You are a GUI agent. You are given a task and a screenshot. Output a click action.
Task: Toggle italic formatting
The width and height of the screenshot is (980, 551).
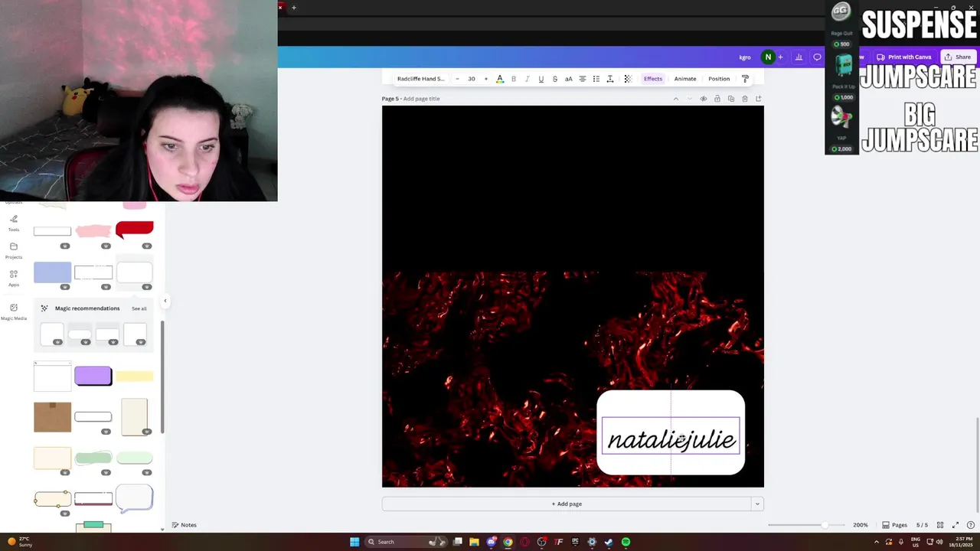pos(527,79)
